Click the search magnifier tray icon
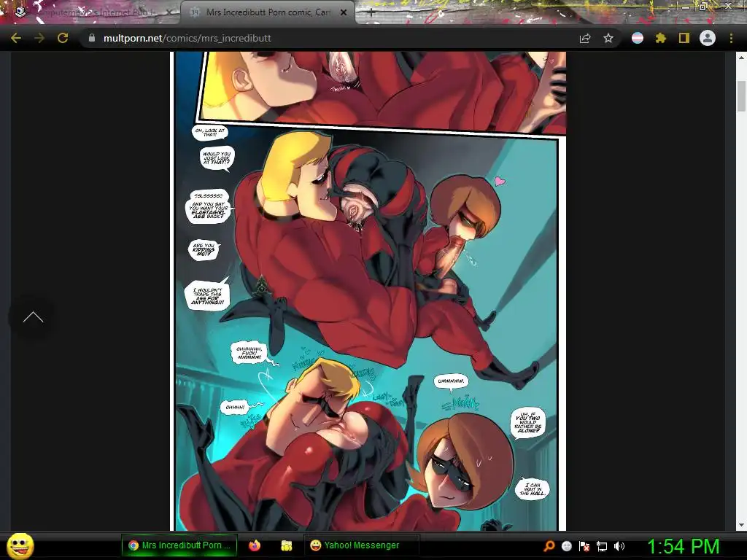Viewport: 747px width, 560px height. point(549,545)
